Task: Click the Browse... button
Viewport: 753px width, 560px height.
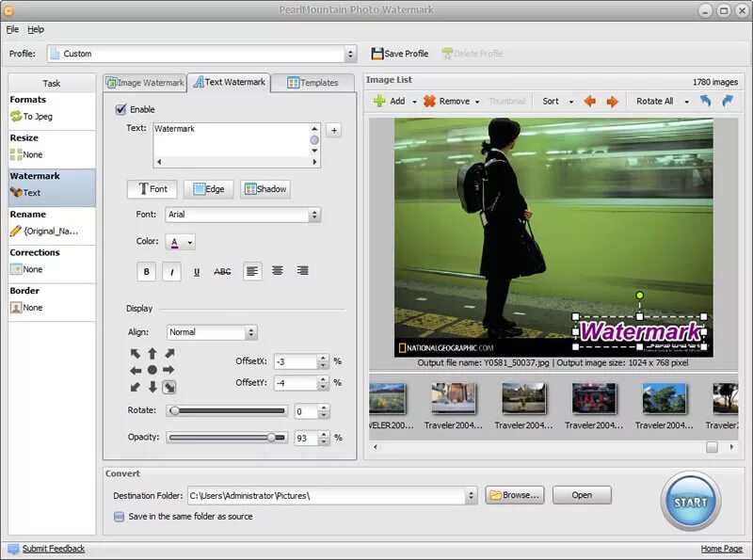Action: point(515,495)
